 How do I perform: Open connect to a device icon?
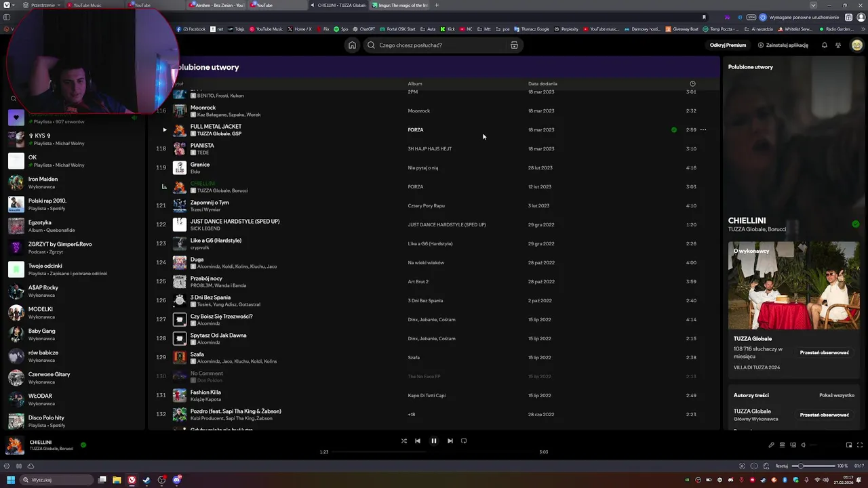pyautogui.click(x=793, y=445)
